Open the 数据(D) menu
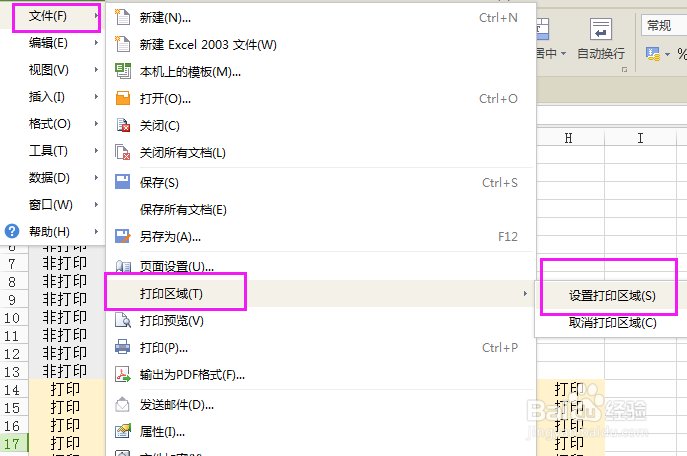The image size is (687, 456). (x=53, y=178)
